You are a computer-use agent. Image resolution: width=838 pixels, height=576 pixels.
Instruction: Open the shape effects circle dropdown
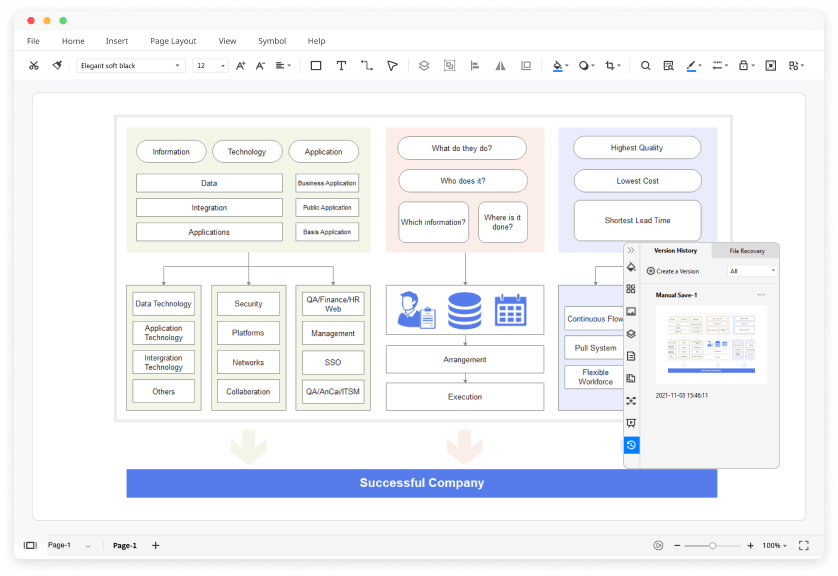pos(586,65)
